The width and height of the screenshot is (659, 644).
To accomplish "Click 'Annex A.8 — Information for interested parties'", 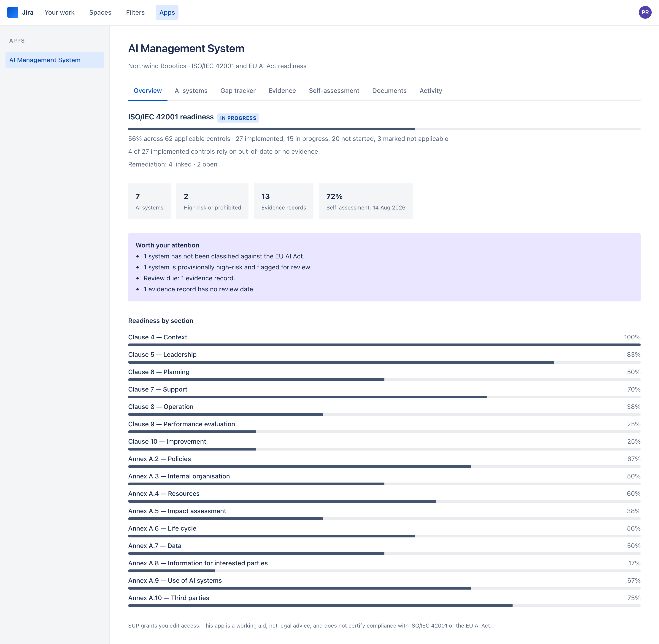I will point(198,563).
